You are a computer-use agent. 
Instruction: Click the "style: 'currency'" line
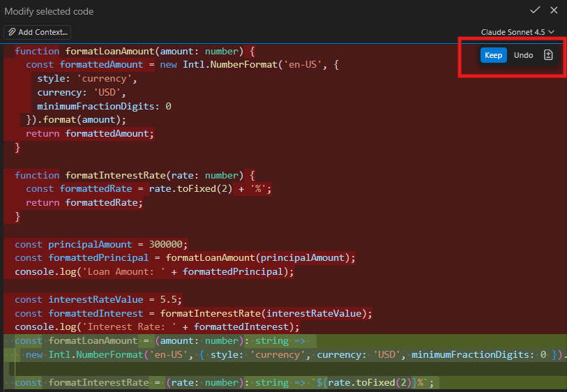pyautogui.click(x=86, y=79)
